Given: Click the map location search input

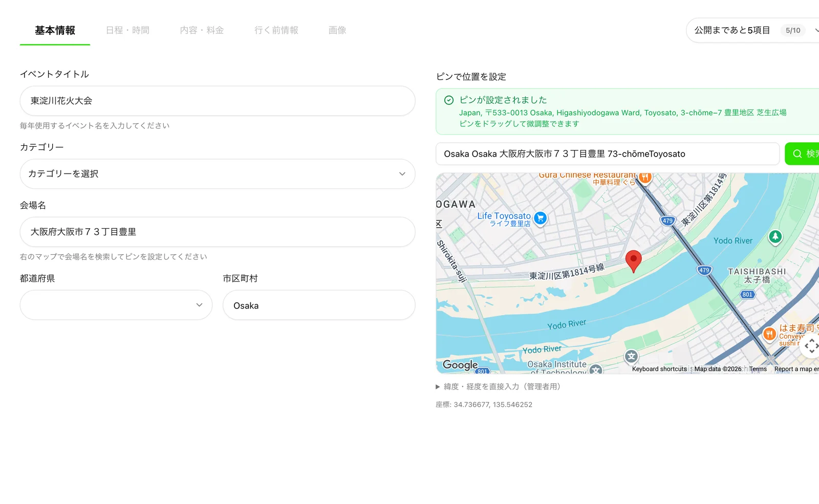Looking at the screenshot, I should (x=608, y=154).
